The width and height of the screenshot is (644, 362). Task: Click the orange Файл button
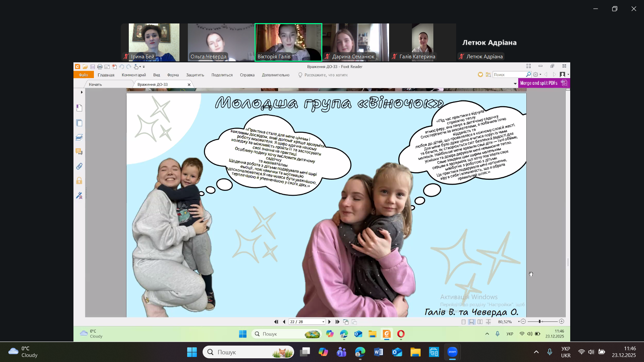[83, 75]
